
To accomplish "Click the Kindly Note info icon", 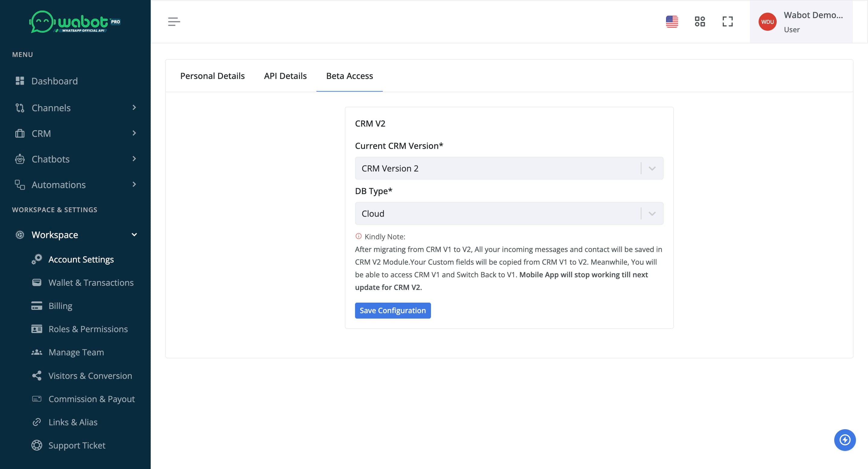I will pyautogui.click(x=358, y=236).
